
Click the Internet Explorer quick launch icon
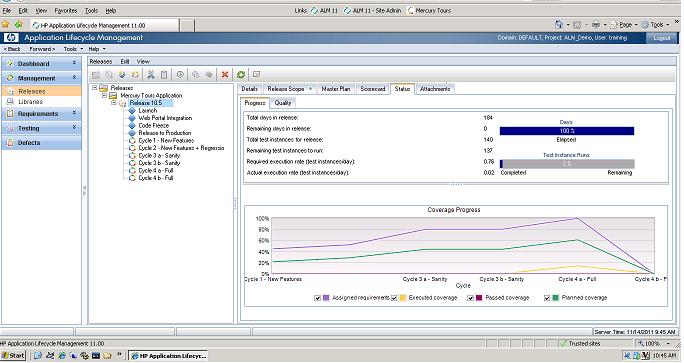click(62, 356)
